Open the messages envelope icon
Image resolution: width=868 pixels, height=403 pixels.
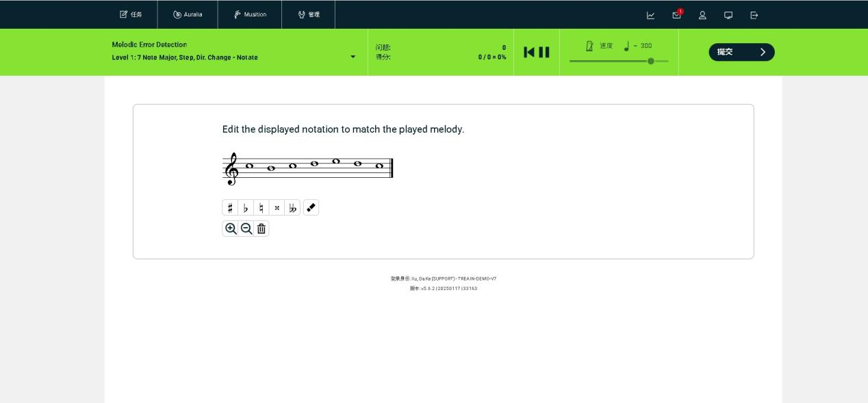[x=677, y=15]
